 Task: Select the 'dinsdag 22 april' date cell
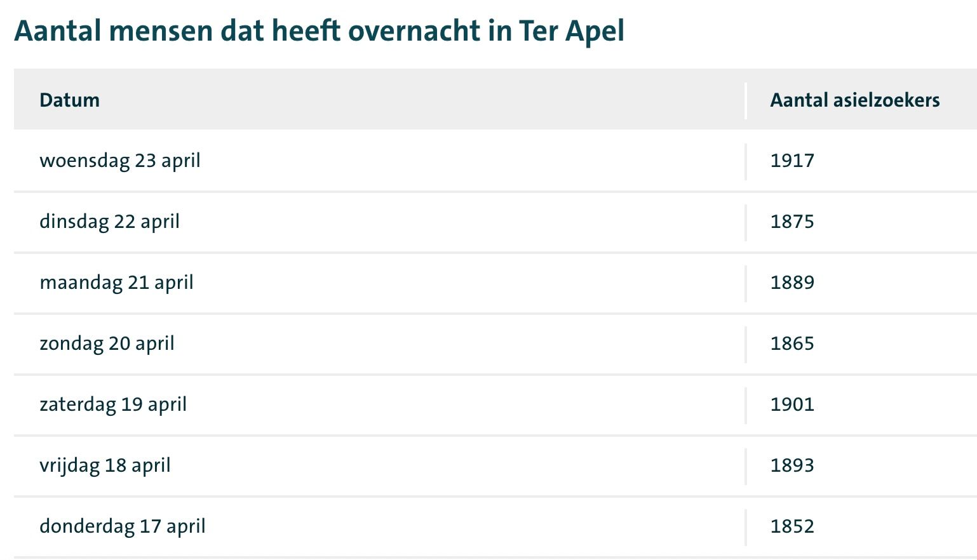pos(109,222)
